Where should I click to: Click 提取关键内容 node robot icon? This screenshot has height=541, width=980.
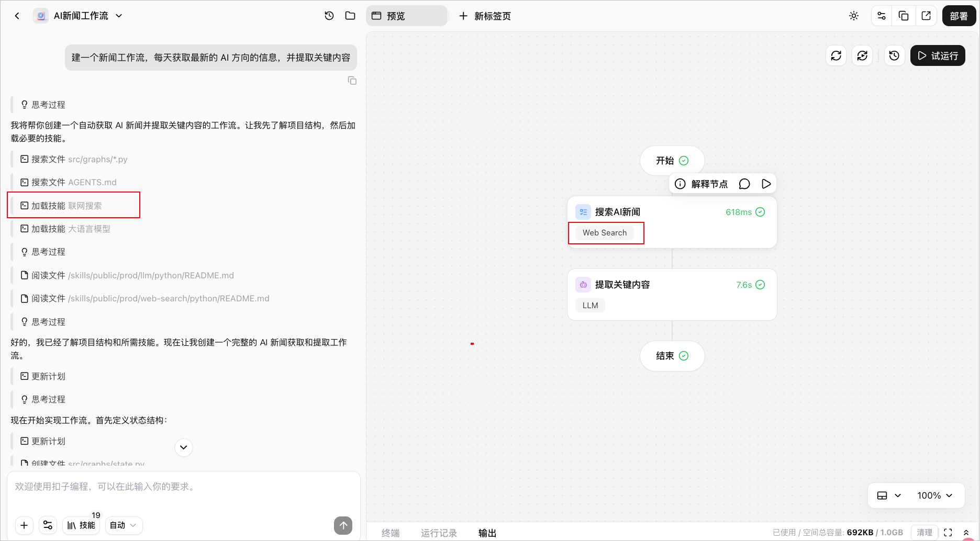pyautogui.click(x=583, y=285)
